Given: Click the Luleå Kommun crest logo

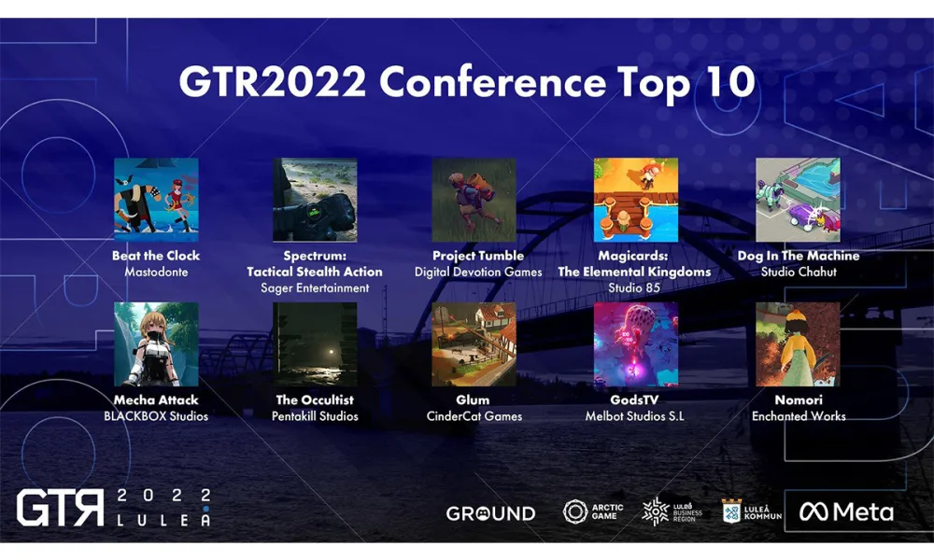Looking at the screenshot, I should click(752, 511).
